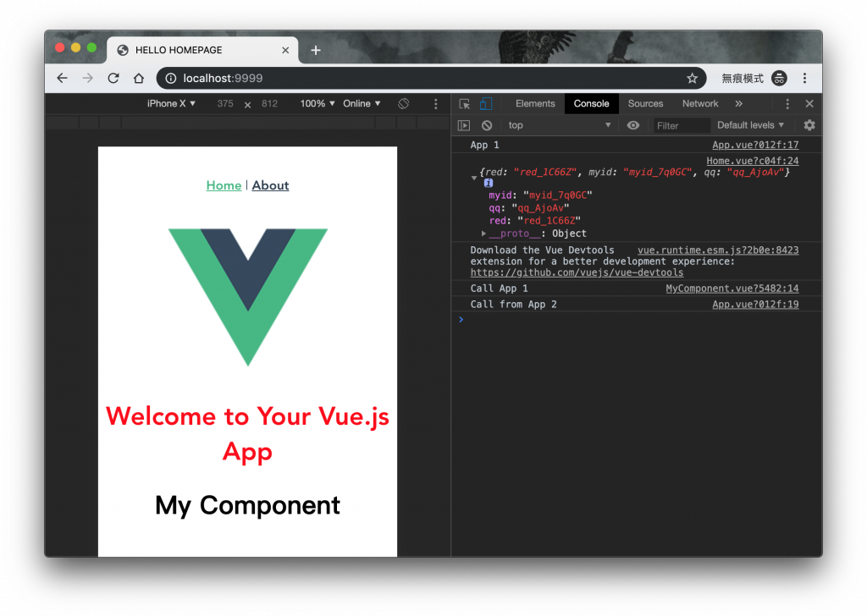Screen dimensions: 867x616
Task: Open the 100% zoom dropdown
Action: (318, 104)
